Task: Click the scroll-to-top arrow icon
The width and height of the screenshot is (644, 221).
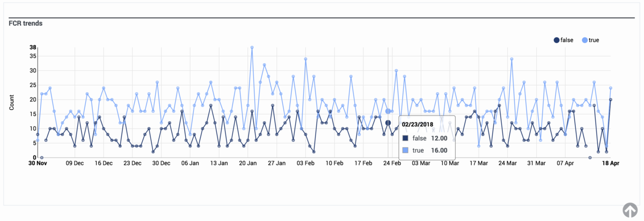Action: (x=630, y=210)
